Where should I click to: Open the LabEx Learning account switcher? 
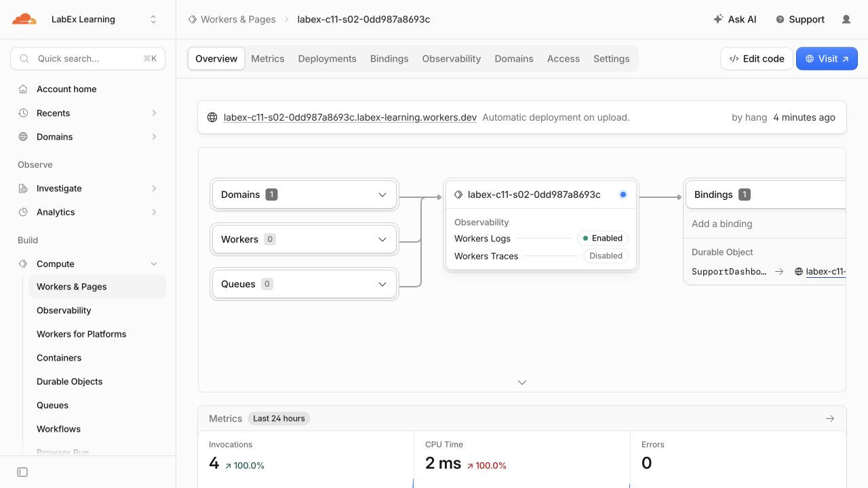[x=103, y=19]
